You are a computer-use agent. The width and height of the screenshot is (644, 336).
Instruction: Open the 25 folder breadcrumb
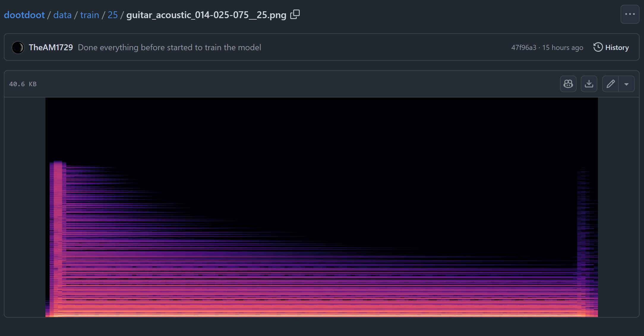(113, 15)
